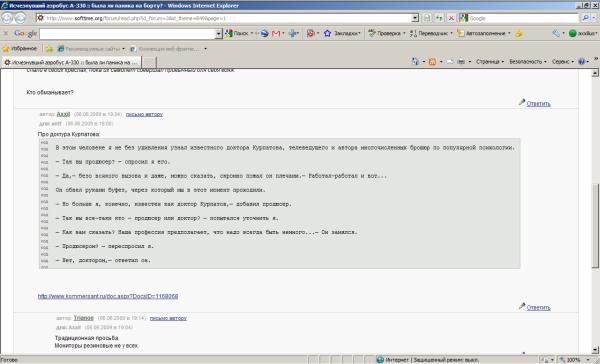Viewport: 600px width, 364px height.
Task: Stop loading with the red X icon
Action: pos(452,18)
